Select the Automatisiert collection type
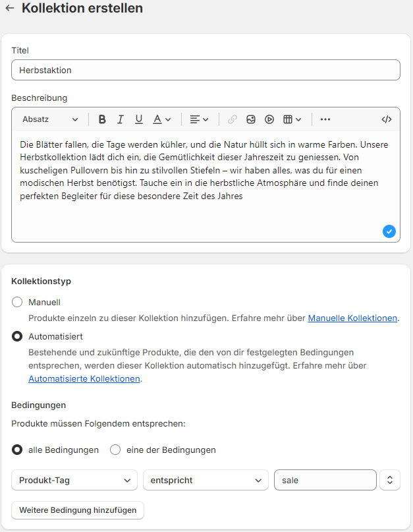 pyautogui.click(x=17, y=336)
